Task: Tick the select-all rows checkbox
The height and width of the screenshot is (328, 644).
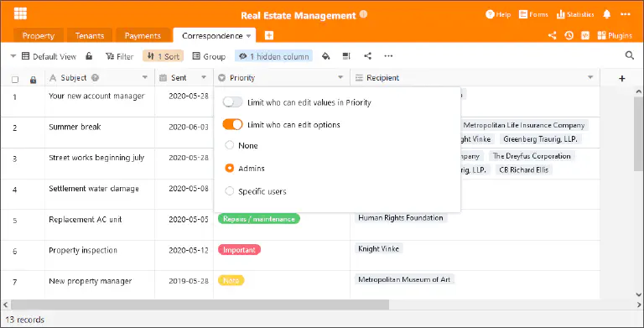Action: [x=15, y=80]
